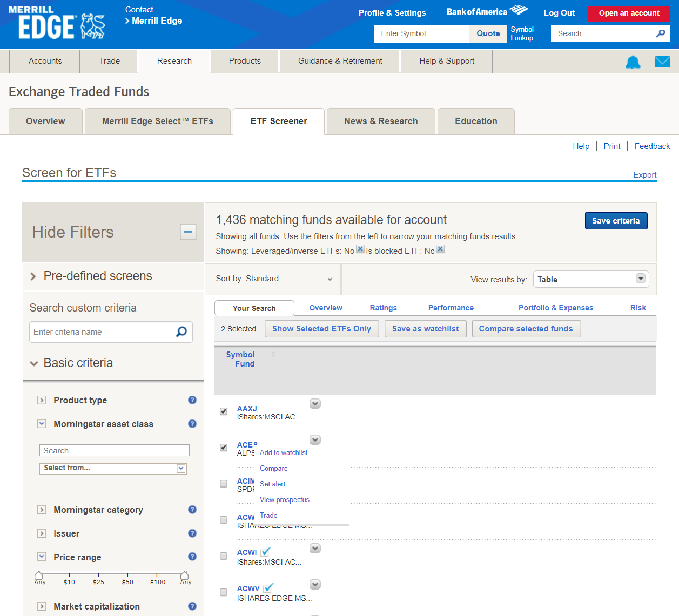
Task: Open the Ratings results tab
Action: coord(384,308)
